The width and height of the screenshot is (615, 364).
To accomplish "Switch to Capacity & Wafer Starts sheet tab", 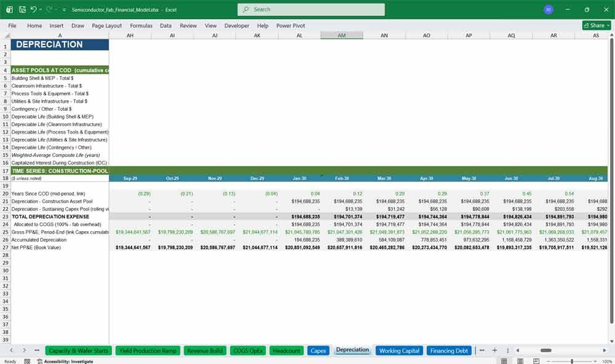I will click(x=79, y=350).
